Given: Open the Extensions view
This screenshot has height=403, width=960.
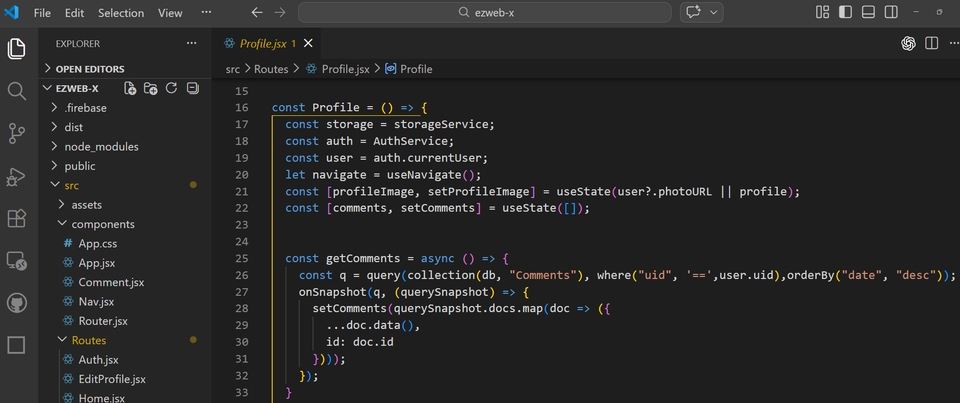Looking at the screenshot, I should tap(17, 219).
